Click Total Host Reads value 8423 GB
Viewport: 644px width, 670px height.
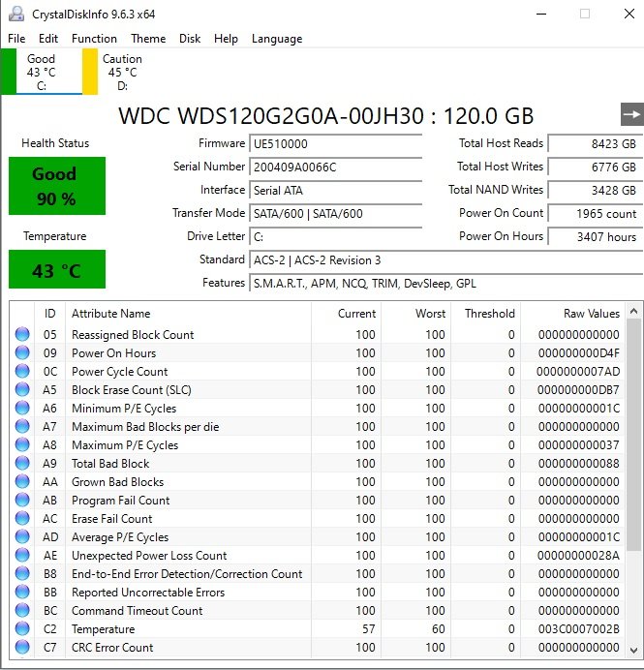click(596, 143)
